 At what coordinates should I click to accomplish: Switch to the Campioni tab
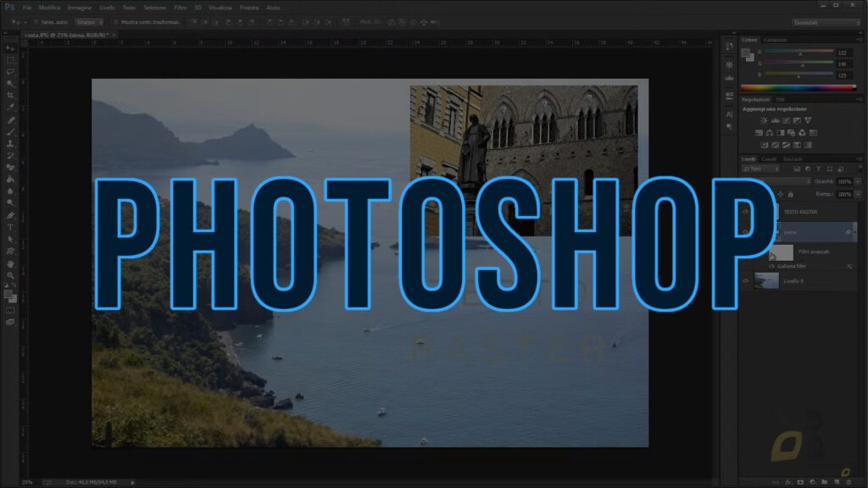point(775,40)
